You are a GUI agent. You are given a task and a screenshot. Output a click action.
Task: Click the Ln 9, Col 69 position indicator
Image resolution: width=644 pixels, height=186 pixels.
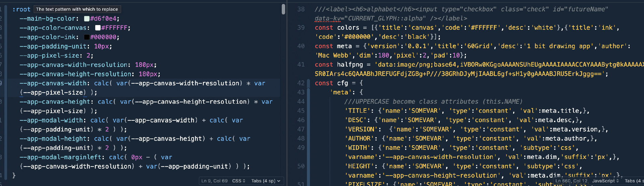(214, 181)
